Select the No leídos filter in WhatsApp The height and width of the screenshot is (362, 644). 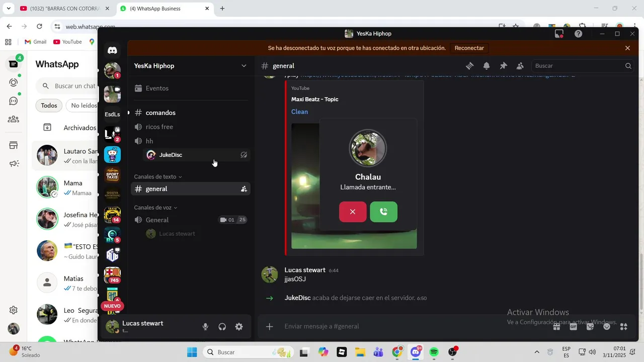click(x=83, y=106)
